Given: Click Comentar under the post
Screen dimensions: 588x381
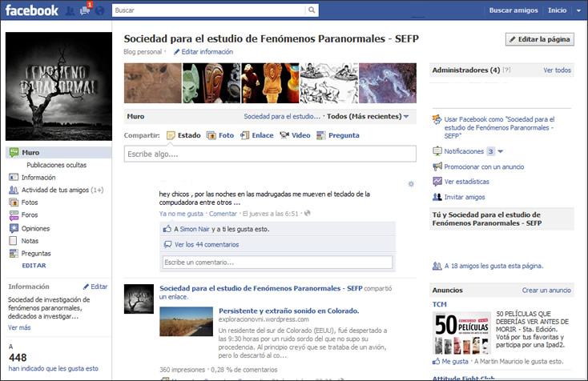Looking at the screenshot, I should pos(223,214).
